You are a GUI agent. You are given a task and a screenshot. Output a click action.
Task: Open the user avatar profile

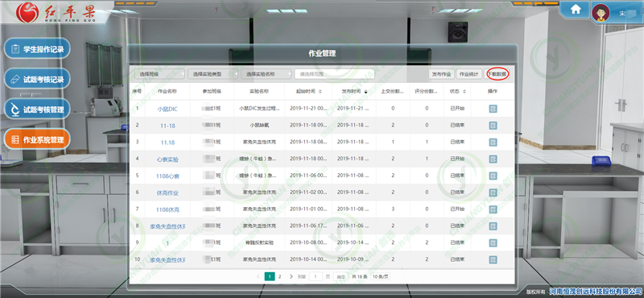pyautogui.click(x=600, y=12)
